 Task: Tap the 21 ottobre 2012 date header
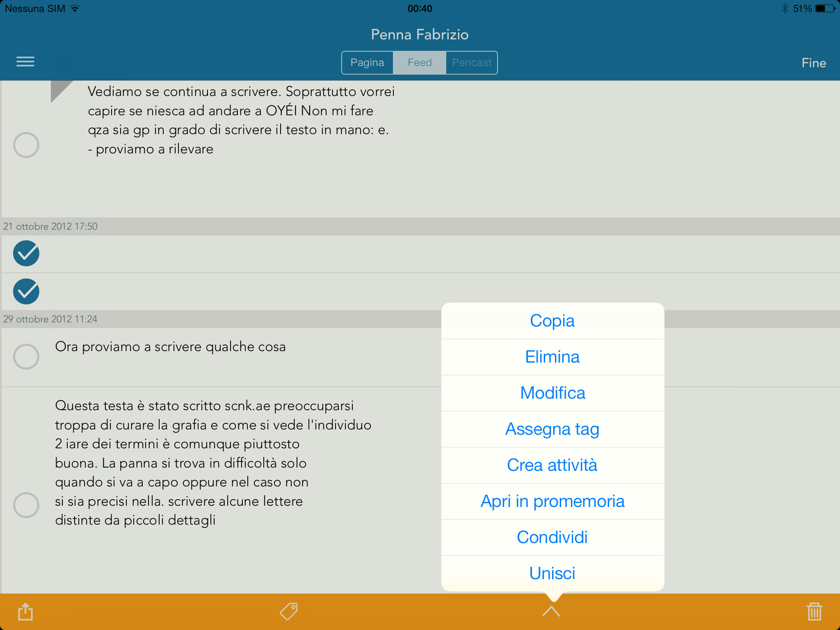[x=50, y=226]
